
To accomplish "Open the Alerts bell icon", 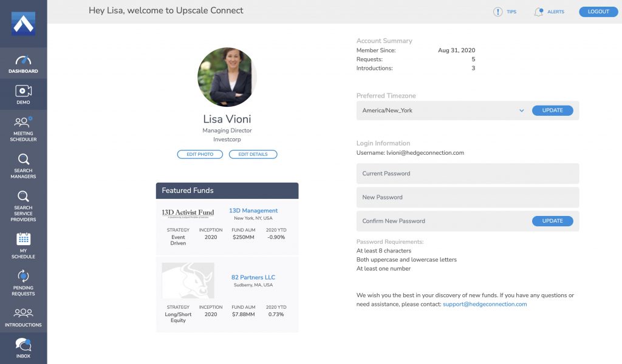I will pos(538,12).
